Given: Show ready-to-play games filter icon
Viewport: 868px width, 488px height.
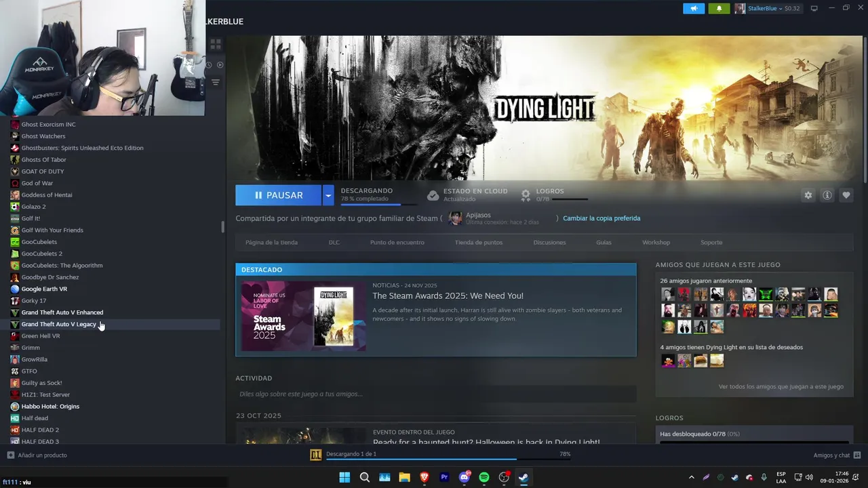Looking at the screenshot, I should pos(220,65).
